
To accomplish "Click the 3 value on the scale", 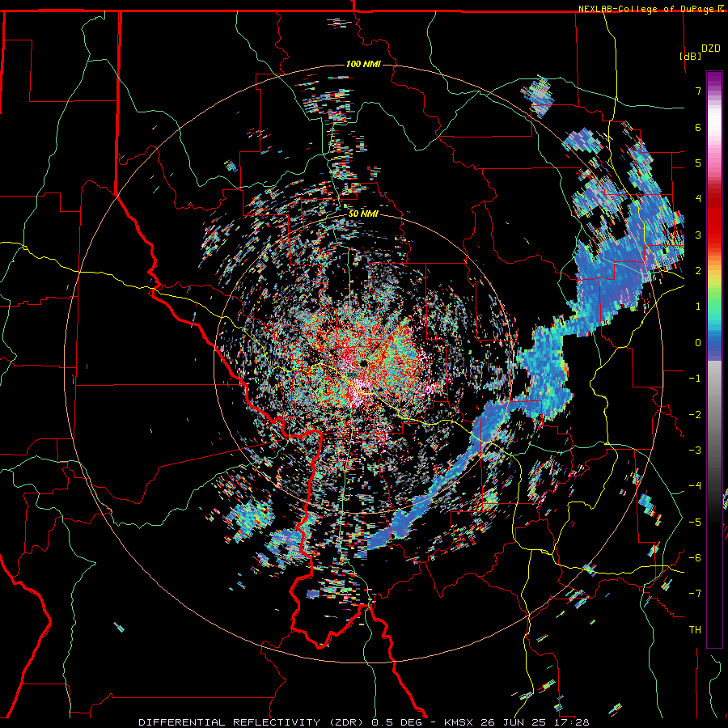I will [x=698, y=235].
